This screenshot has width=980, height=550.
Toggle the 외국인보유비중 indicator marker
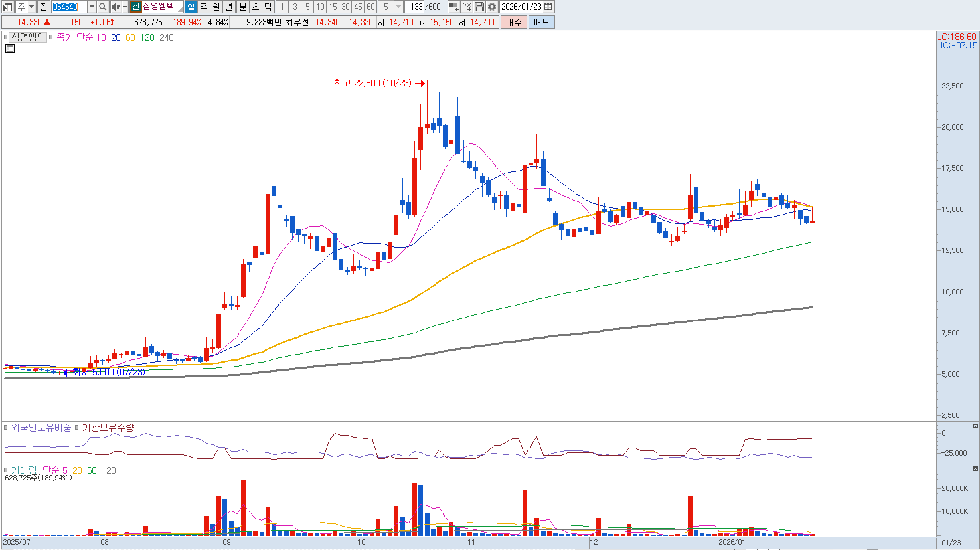tap(7, 428)
